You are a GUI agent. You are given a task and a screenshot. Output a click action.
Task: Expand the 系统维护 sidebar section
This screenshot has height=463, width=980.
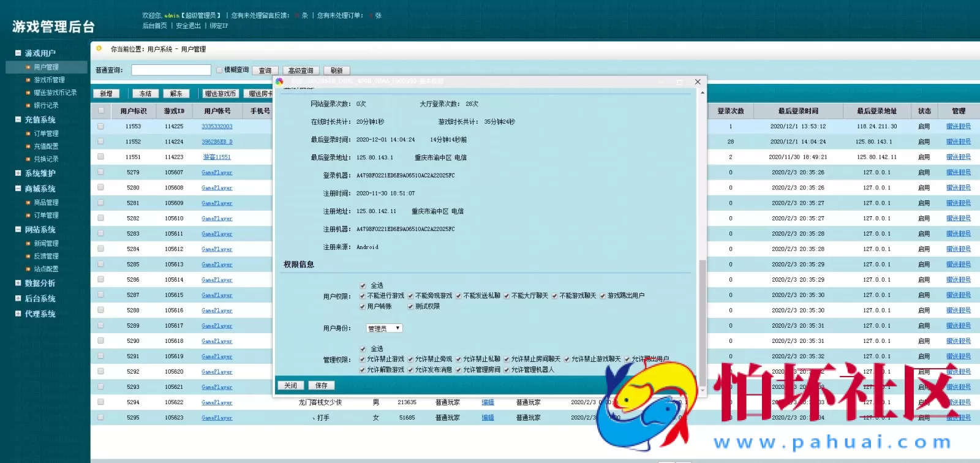tap(18, 173)
